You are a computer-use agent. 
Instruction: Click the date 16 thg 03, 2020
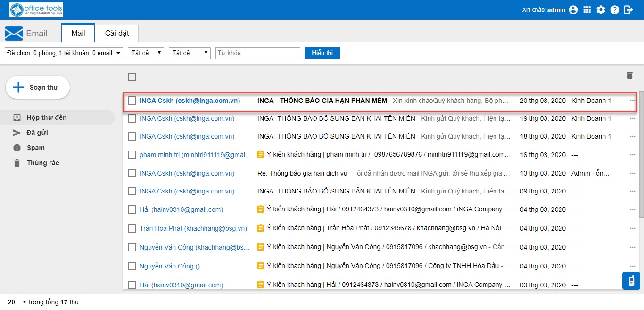[543, 155]
